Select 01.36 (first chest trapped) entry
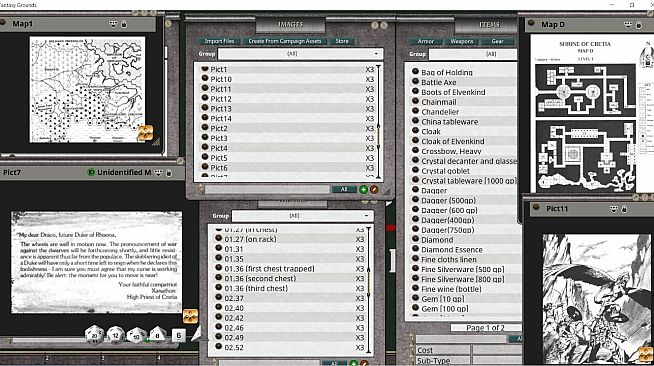 click(x=269, y=269)
